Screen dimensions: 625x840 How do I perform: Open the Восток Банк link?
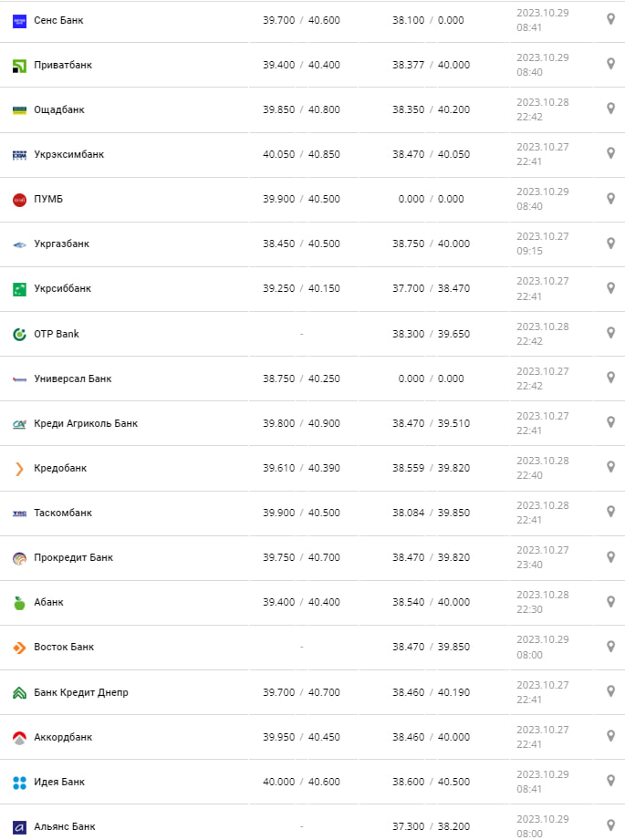coord(64,647)
